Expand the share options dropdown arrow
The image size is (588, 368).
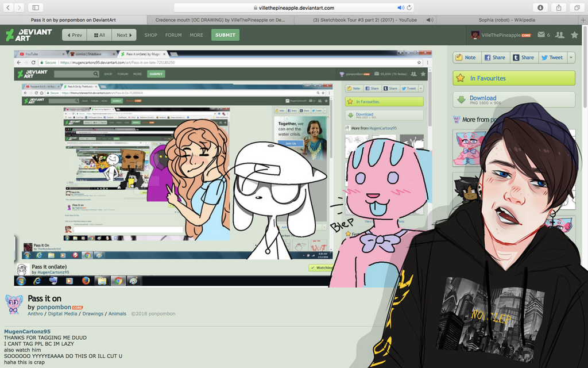coord(571,57)
